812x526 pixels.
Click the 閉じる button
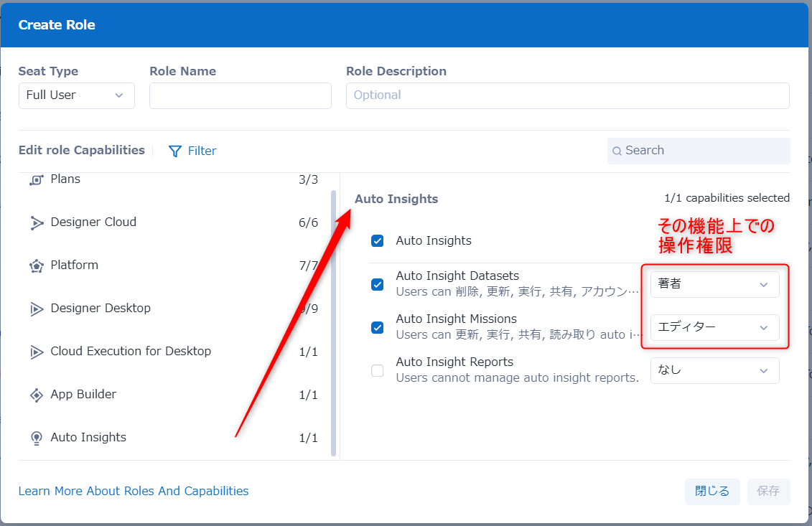coord(712,492)
